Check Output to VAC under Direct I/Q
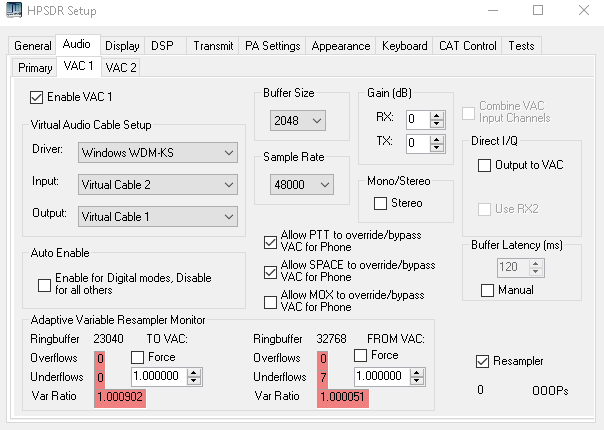 tap(485, 165)
